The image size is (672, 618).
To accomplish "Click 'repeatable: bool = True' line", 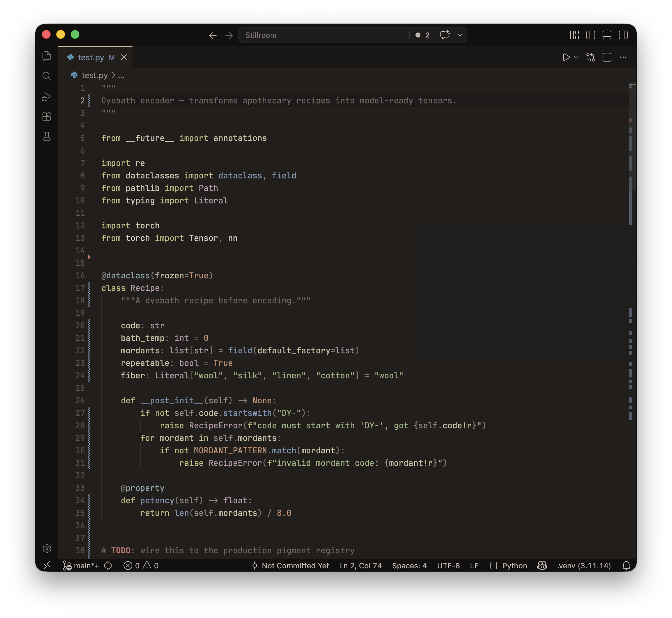I will point(177,363).
